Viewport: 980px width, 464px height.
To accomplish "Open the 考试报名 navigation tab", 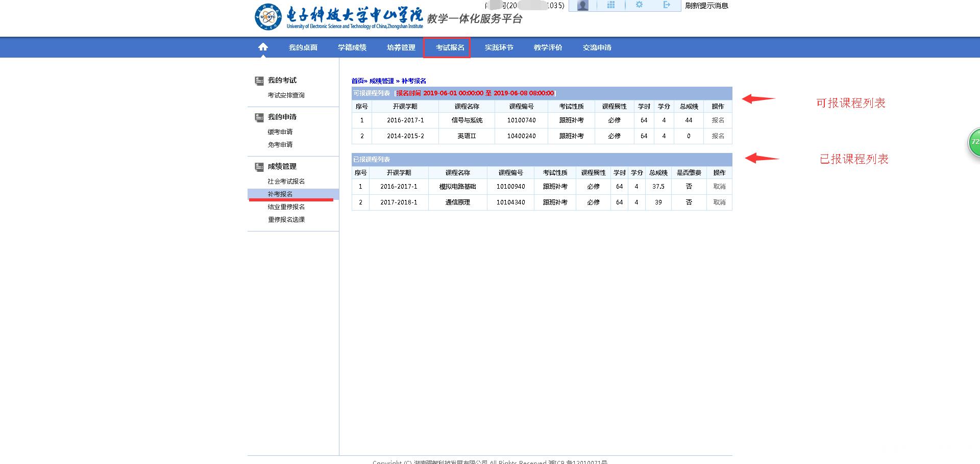I will tap(450, 47).
